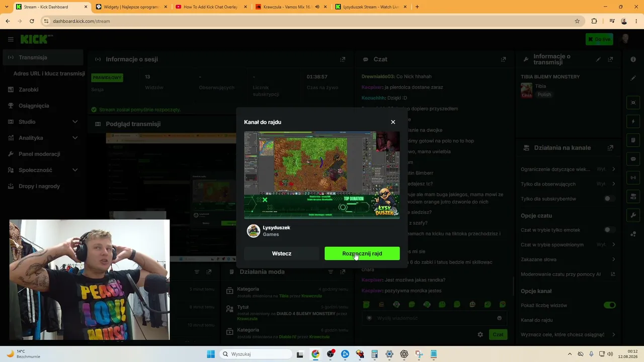This screenshot has width=644, height=362.
Task: Click the Wyszukaj taskbar search box
Action: tap(256, 354)
